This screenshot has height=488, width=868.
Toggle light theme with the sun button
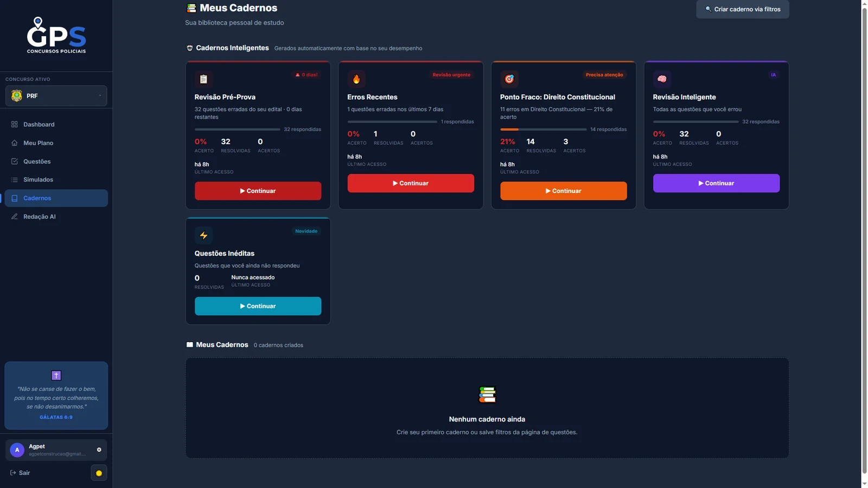pos(99,473)
